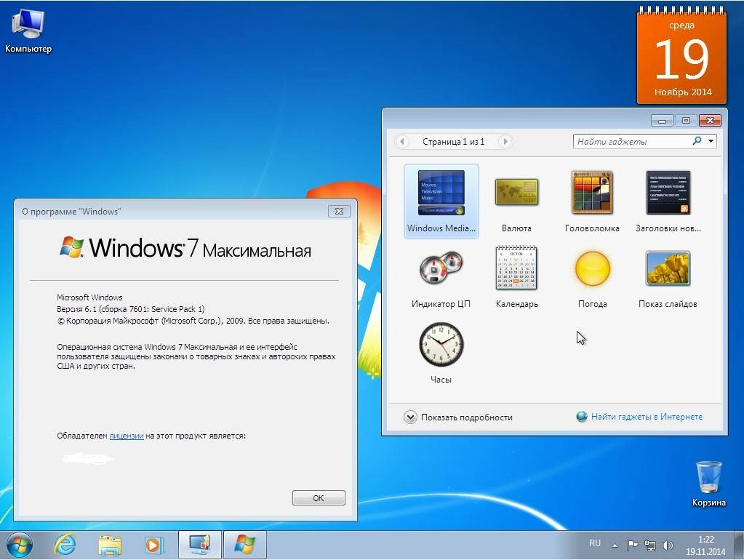Click OK in About Windows dialog
The image size is (744, 560).
(319, 498)
